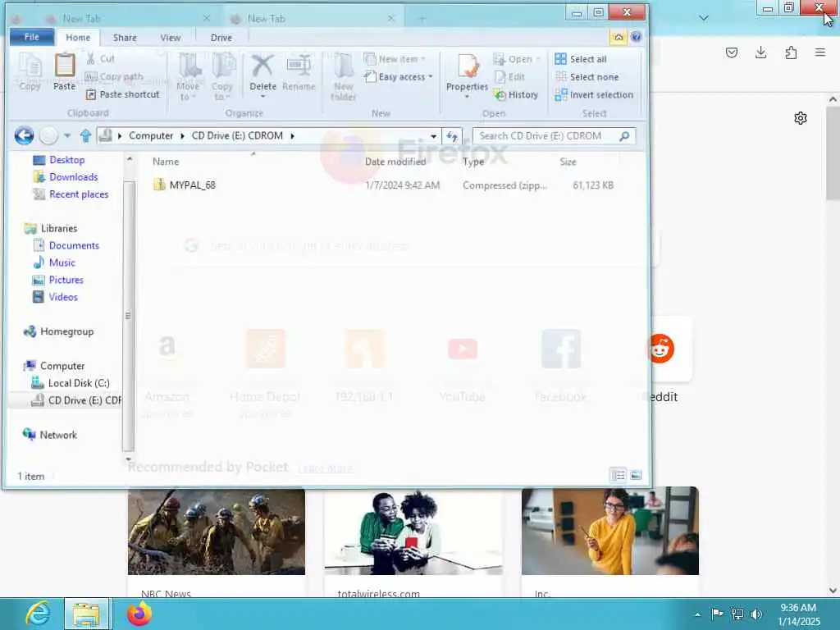This screenshot has height=630, width=840.
Task: Select Copy path in the ribbon
Action: pos(114,76)
